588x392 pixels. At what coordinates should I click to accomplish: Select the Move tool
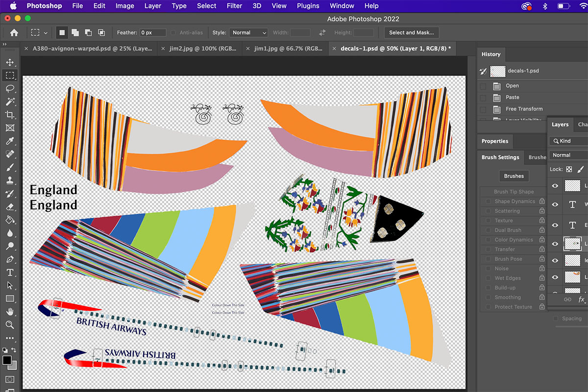point(10,62)
